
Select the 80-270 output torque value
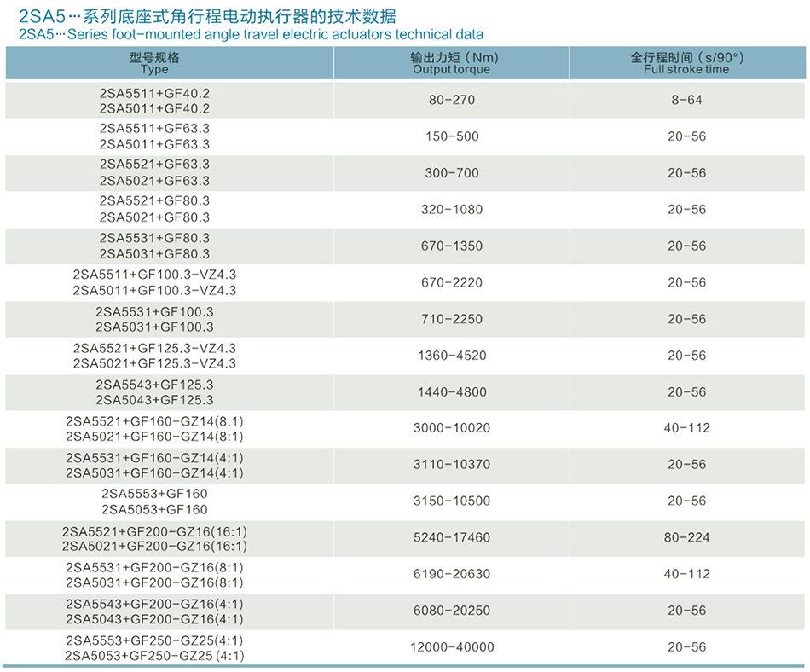(452, 101)
